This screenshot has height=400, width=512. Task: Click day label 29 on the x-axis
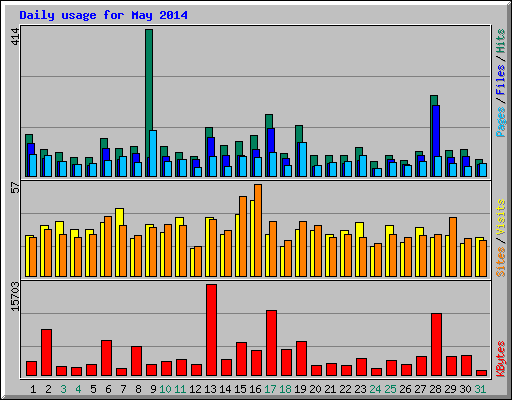pyautogui.click(x=450, y=389)
